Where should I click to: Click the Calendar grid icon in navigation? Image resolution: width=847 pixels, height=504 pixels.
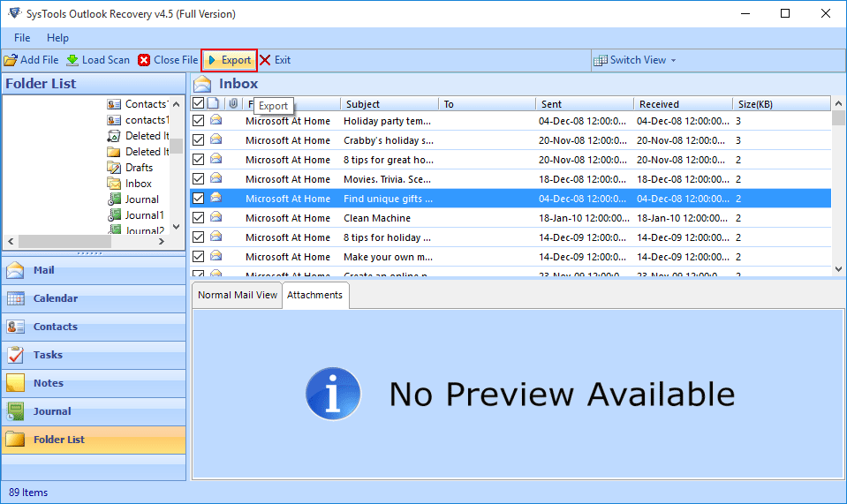coord(16,298)
